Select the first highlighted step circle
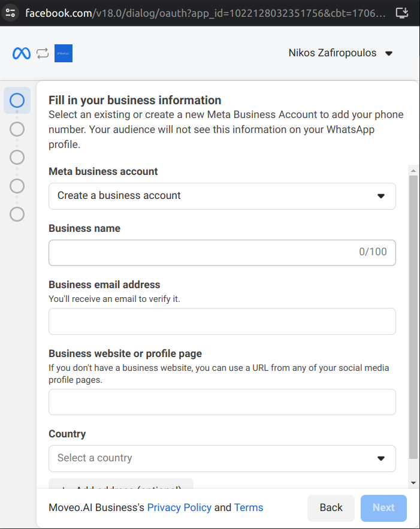The height and width of the screenshot is (529, 420). (x=17, y=101)
